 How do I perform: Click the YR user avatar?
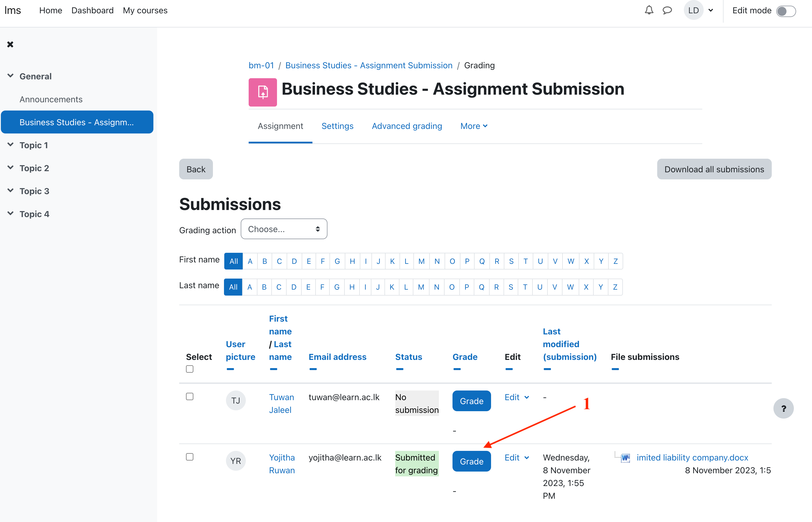(x=236, y=461)
